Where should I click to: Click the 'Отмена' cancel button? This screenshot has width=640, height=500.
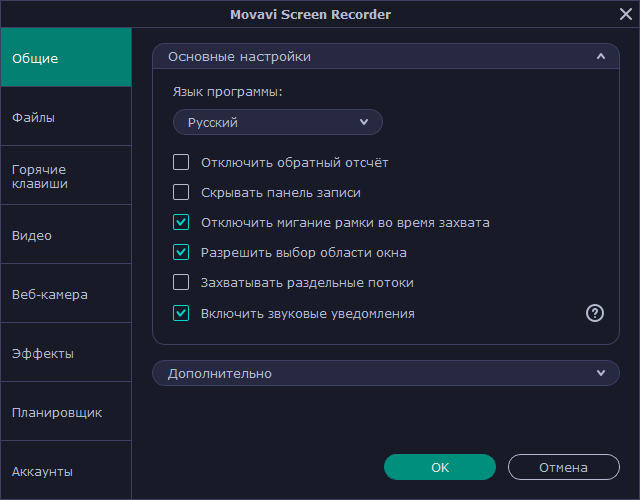click(563, 467)
